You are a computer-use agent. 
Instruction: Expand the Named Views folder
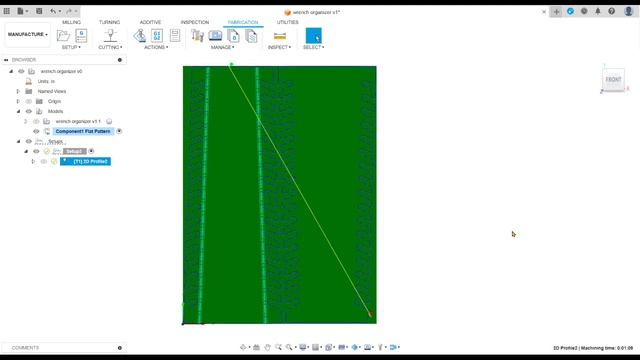[18, 91]
